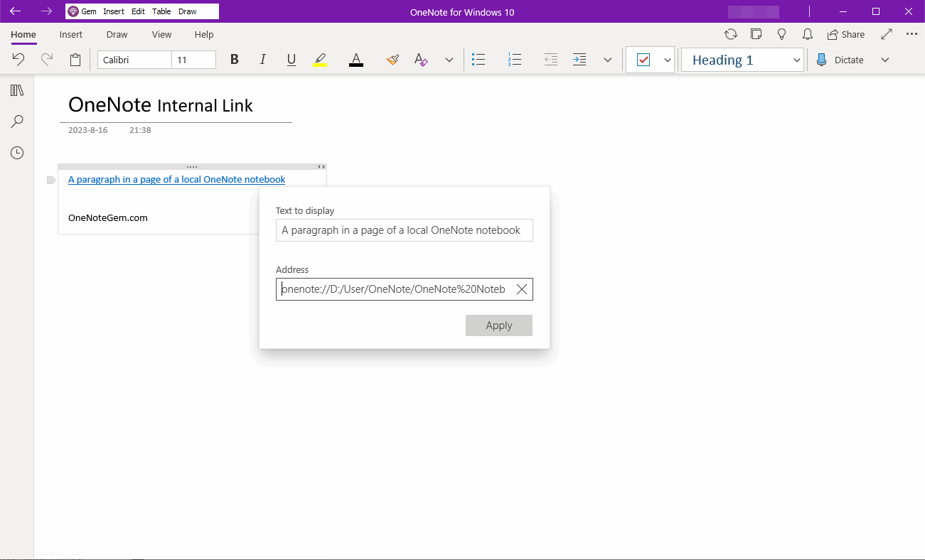Start Dictate with microphone
This screenshot has height=560, width=925.
[840, 60]
